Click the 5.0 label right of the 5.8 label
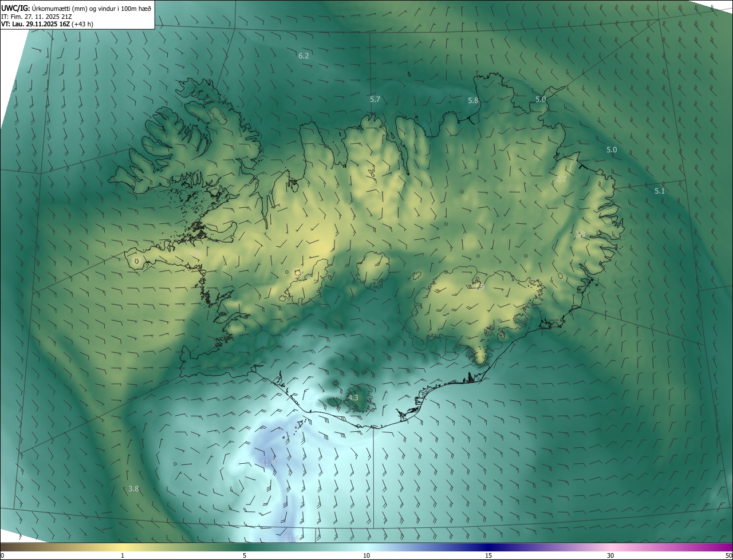Screen dimensions: 733x560 click(541, 99)
